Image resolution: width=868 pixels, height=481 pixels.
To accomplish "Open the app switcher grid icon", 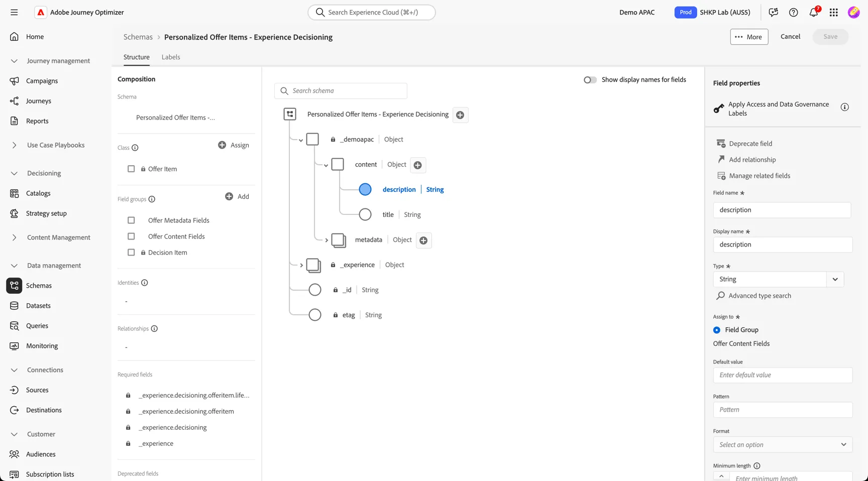I will point(834,12).
